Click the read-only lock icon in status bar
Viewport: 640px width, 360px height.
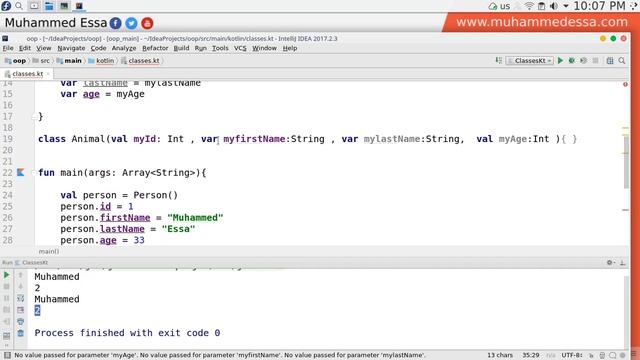pyautogui.click(x=591, y=355)
